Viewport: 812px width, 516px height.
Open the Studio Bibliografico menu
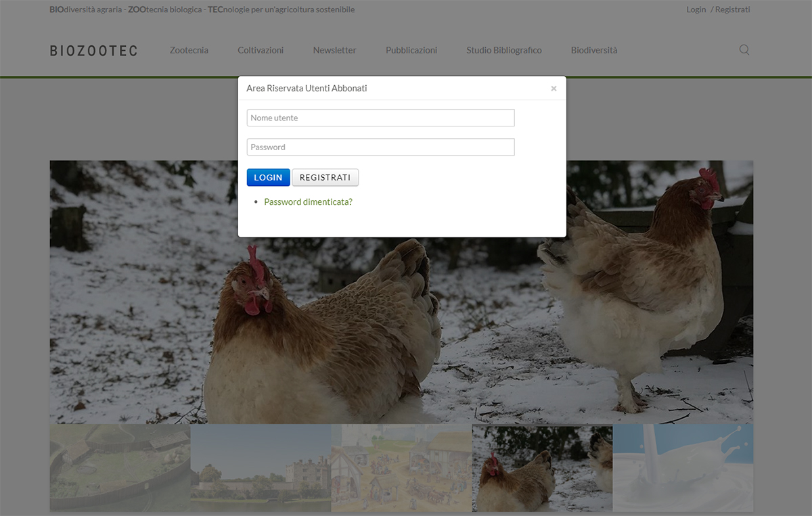pyautogui.click(x=504, y=50)
